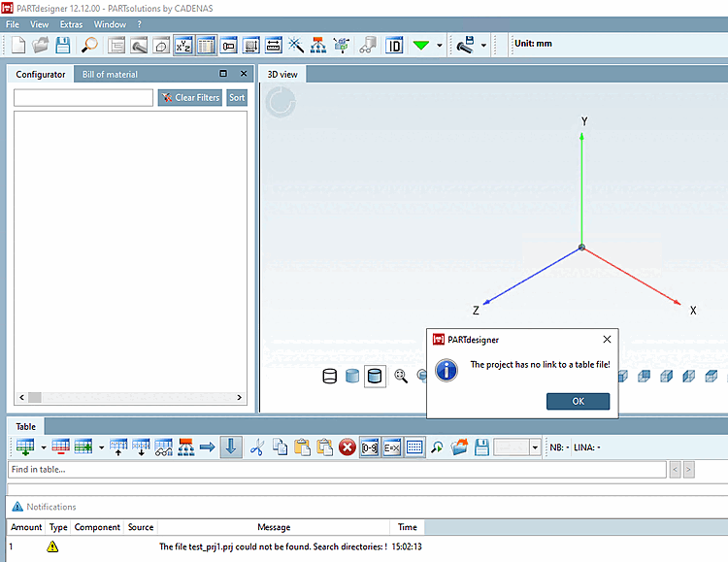Close the PARTdesigner message dialog
This screenshot has height=562, width=728.
click(607, 340)
